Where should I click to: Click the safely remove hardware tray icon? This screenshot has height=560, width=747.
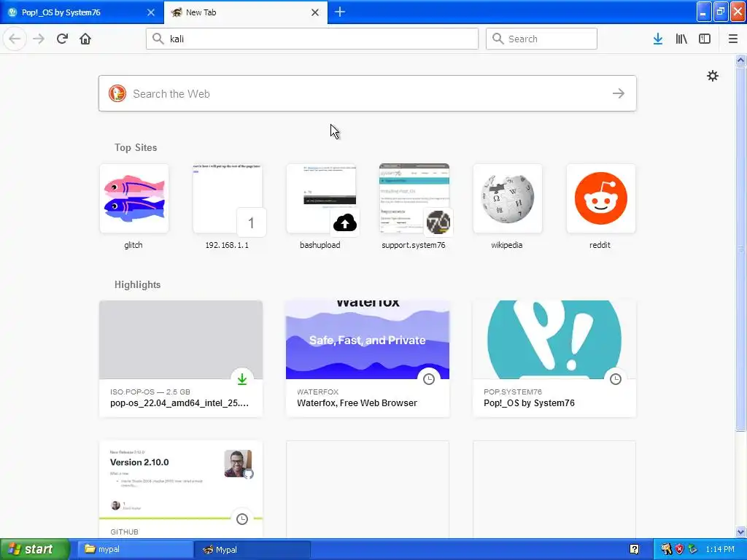tap(693, 549)
